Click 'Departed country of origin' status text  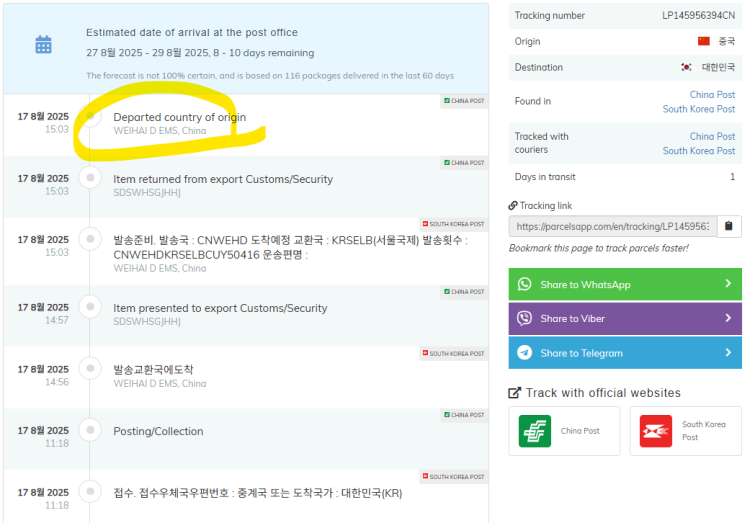click(x=179, y=117)
